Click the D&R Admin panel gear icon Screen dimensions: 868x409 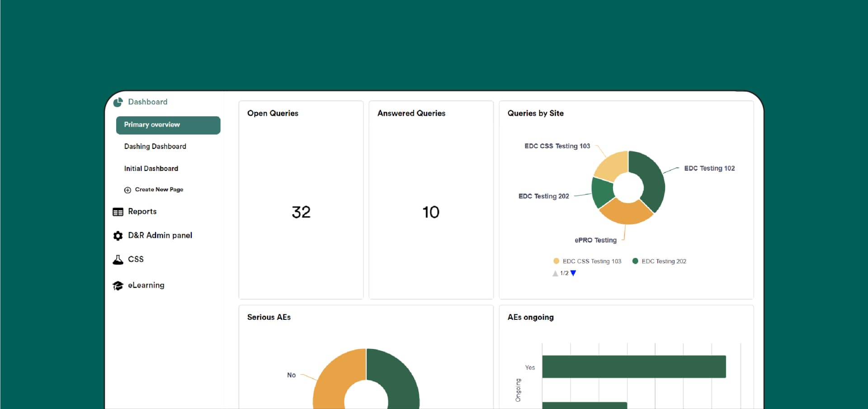tap(118, 236)
